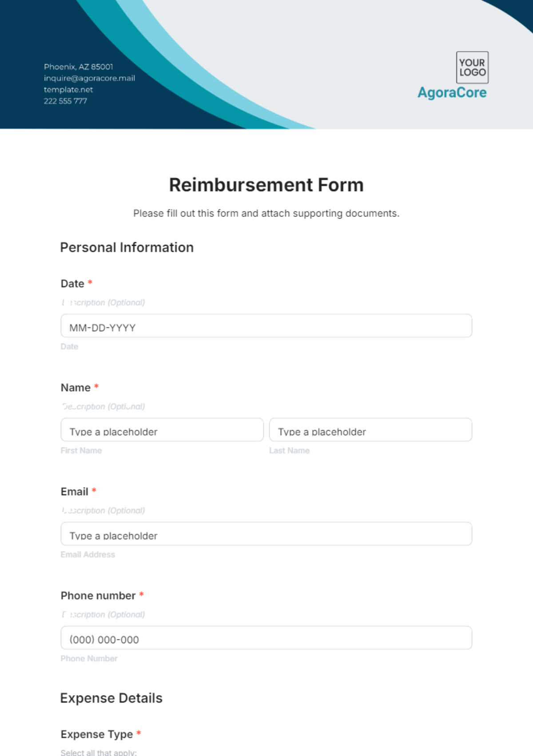Screen dimensions: 533x756
Task: Click the Phone Number input field
Action: pos(266,638)
